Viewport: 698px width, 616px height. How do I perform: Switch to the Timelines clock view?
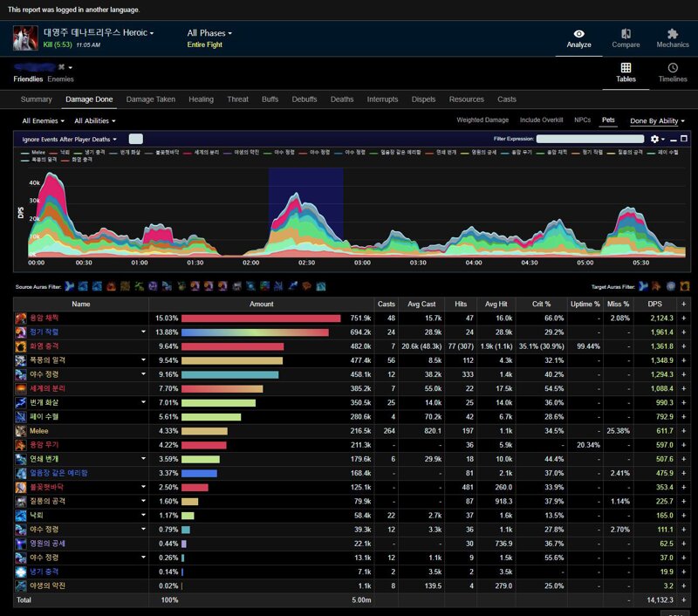point(673,73)
